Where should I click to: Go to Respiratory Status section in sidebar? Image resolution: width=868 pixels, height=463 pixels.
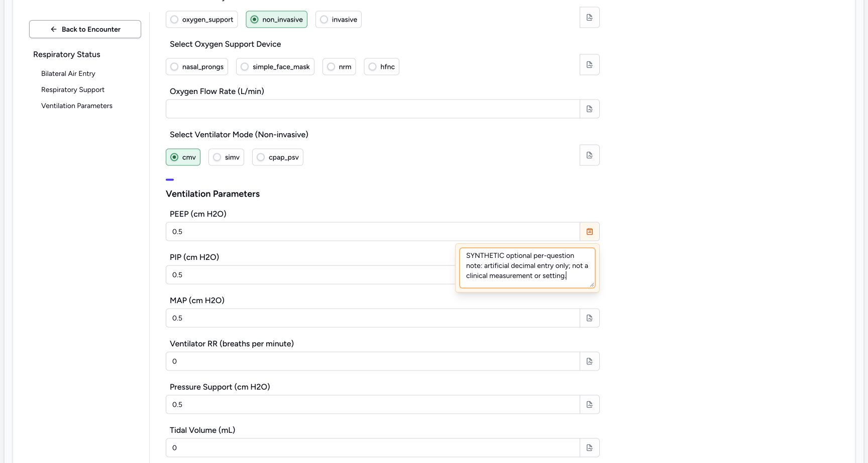[67, 54]
